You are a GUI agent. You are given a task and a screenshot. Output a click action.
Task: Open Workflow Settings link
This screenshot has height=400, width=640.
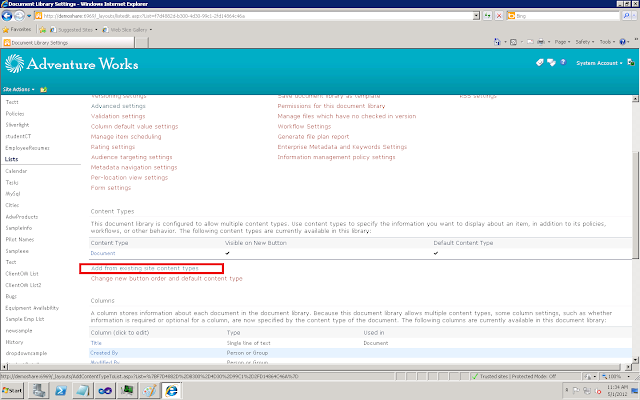point(304,127)
